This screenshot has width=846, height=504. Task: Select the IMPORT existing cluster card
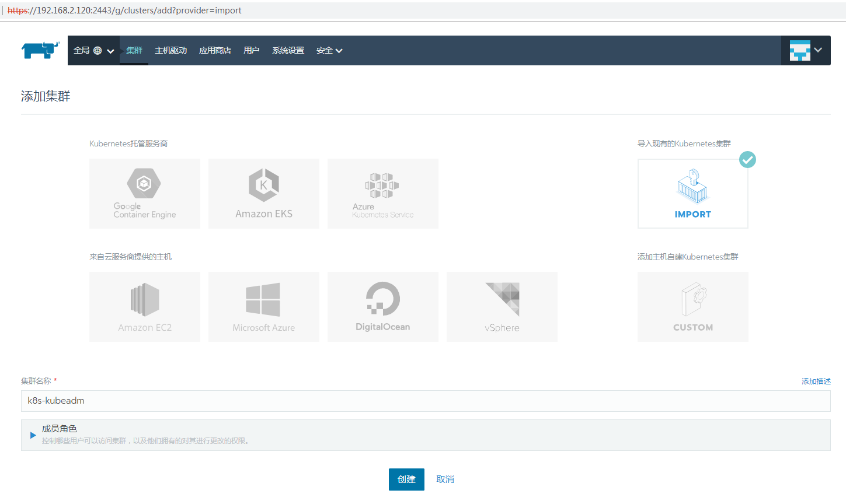pos(693,194)
